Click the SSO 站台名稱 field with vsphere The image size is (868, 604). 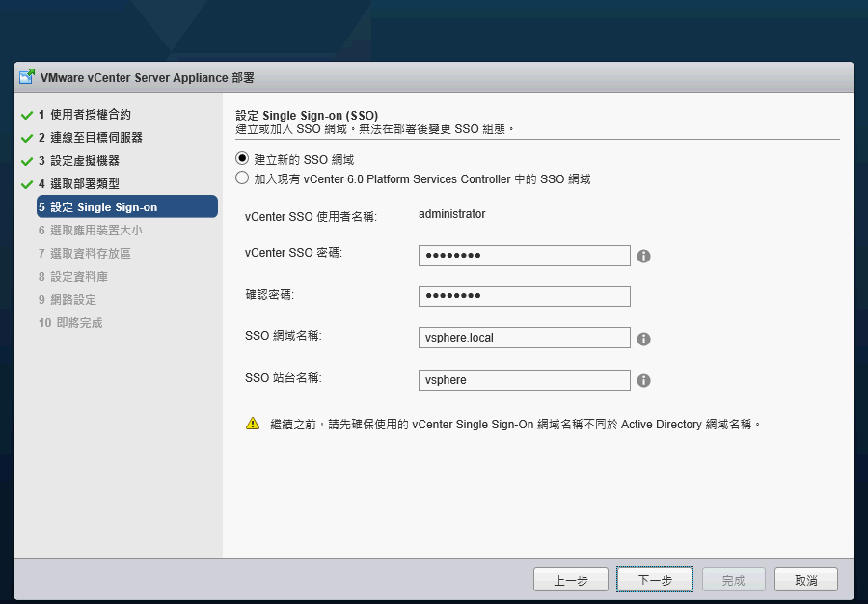point(525,380)
